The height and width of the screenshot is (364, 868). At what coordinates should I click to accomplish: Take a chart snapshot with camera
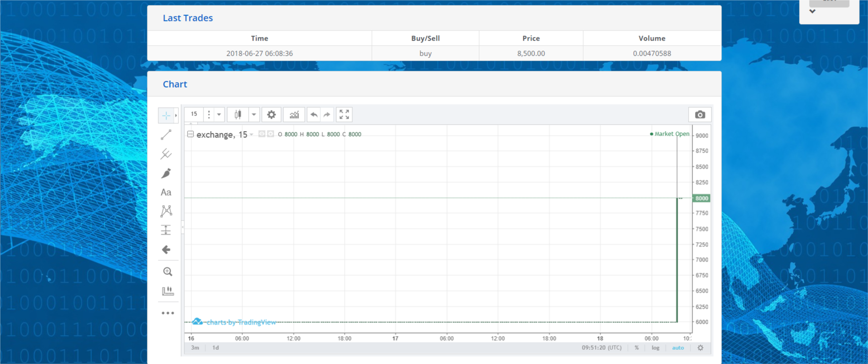coord(700,115)
